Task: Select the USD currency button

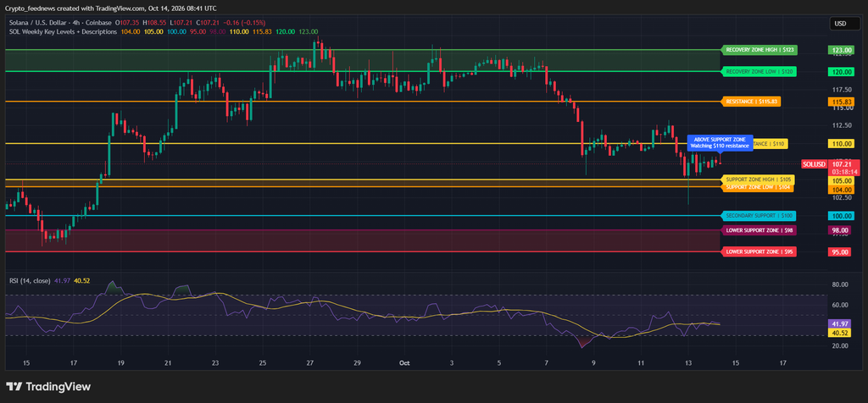Action: (x=840, y=24)
